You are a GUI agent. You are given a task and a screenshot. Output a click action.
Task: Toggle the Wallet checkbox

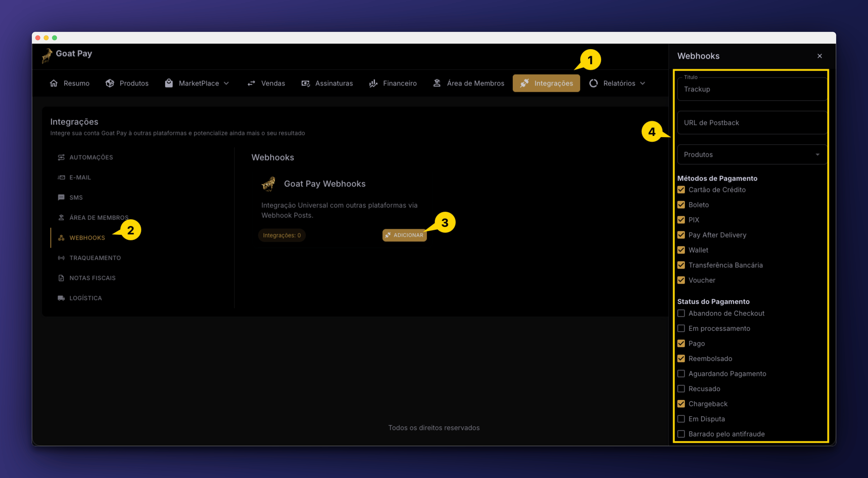(x=681, y=250)
